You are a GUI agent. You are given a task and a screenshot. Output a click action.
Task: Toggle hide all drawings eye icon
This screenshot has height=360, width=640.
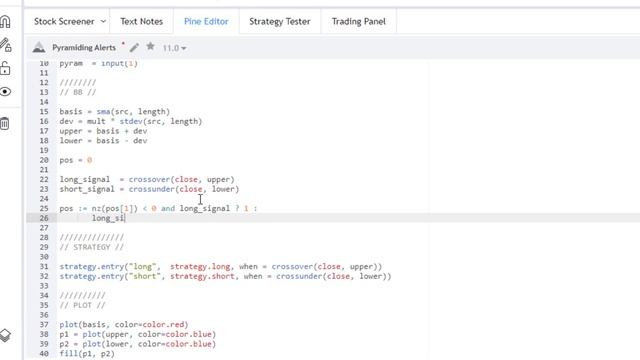tap(5, 91)
